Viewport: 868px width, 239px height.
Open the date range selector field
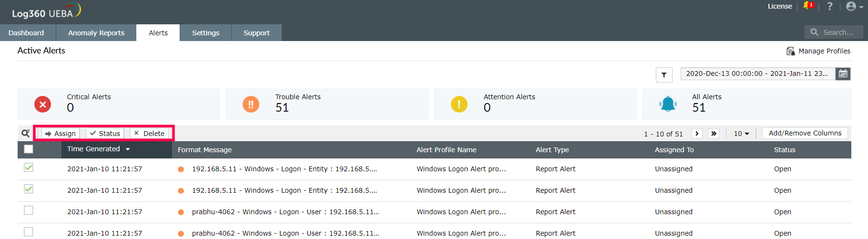point(757,73)
